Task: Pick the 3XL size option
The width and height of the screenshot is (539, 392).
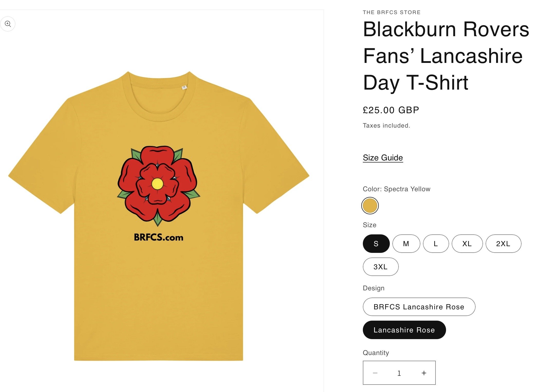Action: click(381, 267)
